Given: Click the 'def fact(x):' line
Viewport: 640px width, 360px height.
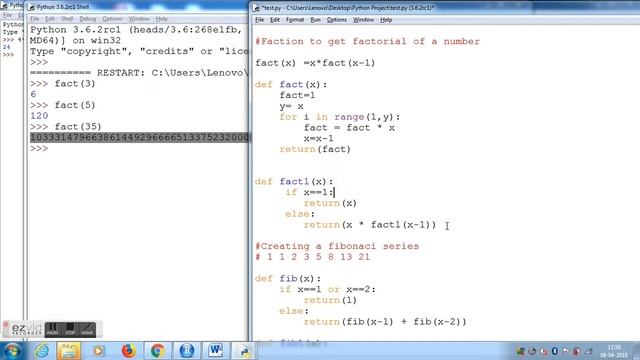Looking at the screenshot, I should tap(291, 84).
